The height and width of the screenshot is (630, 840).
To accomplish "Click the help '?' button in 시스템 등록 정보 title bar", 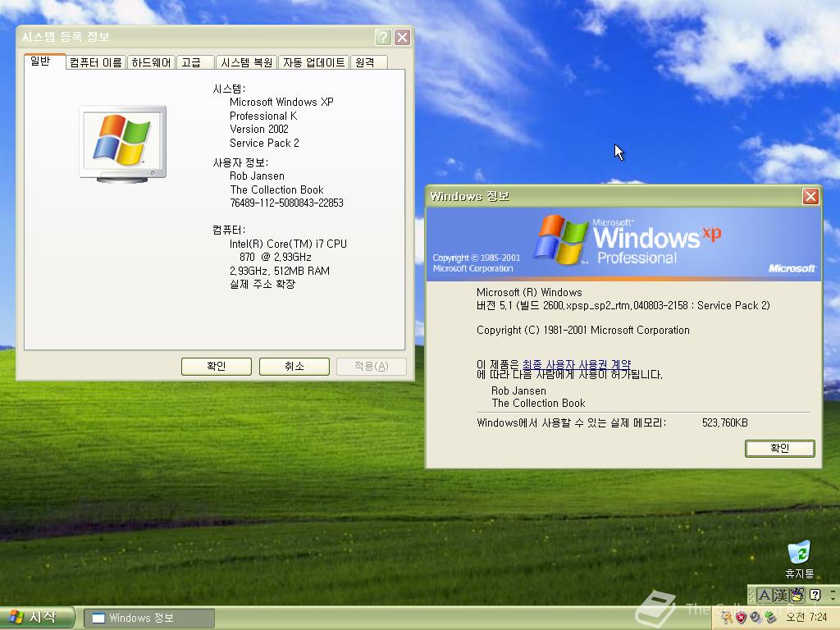I will point(383,37).
